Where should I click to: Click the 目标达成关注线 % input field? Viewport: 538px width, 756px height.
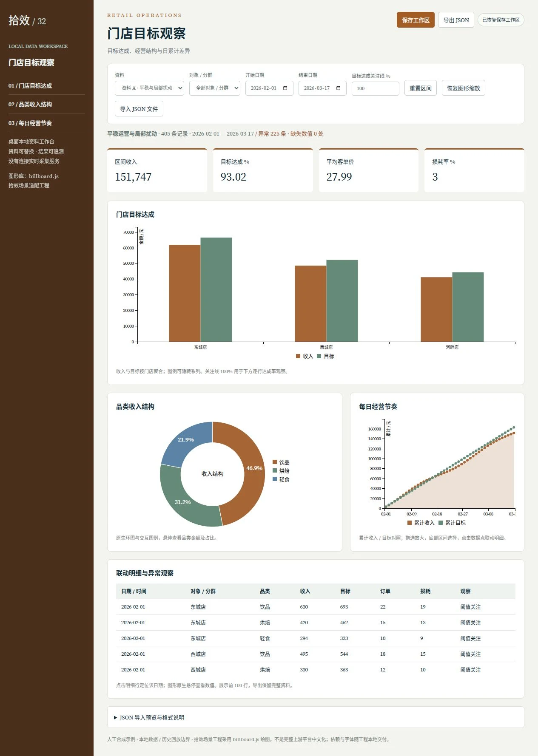tap(375, 88)
